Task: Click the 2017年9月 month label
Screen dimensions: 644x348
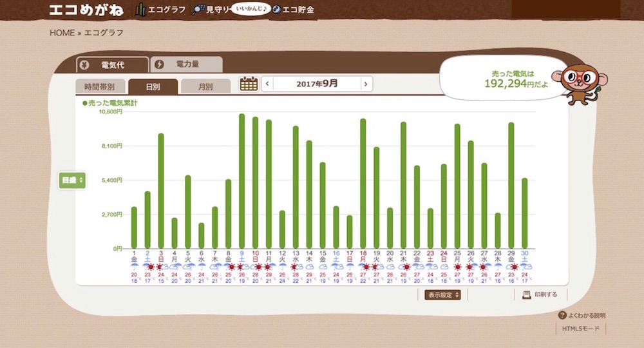Action: click(317, 84)
